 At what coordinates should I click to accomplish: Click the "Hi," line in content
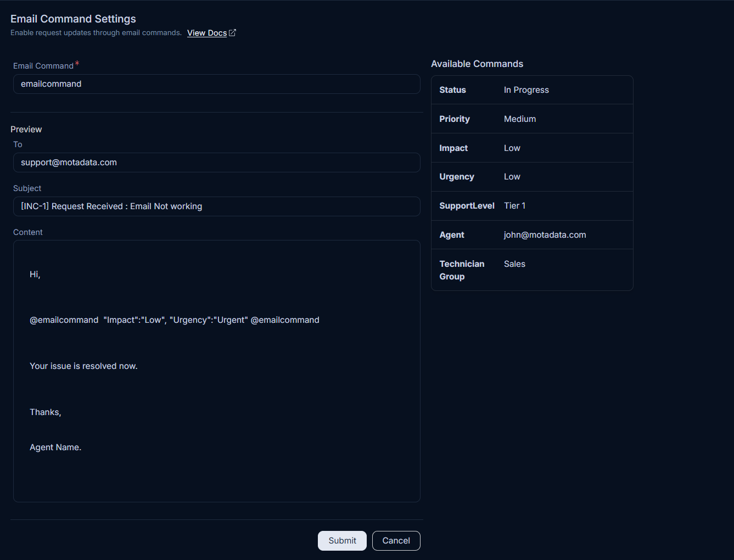pos(35,275)
